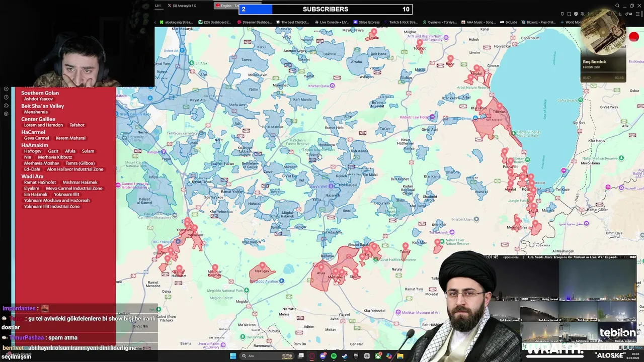Select 'Tefahot' alert tag

[77, 125]
